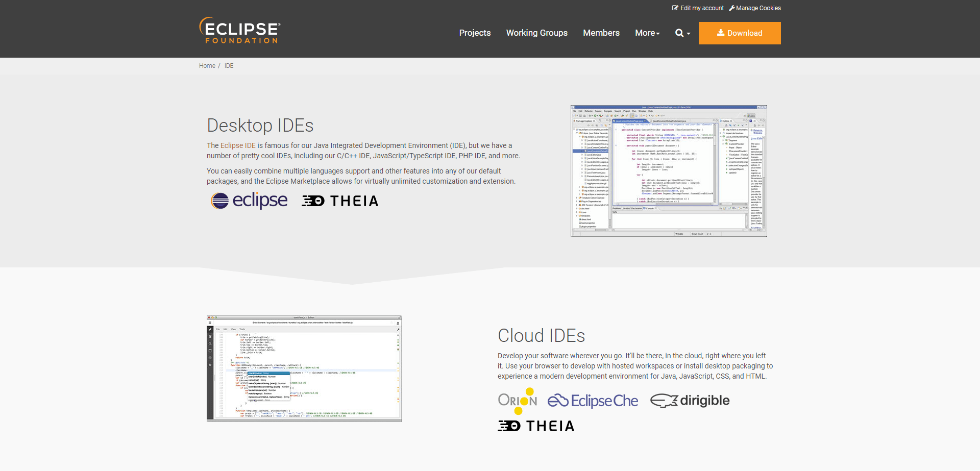The width and height of the screenshot is (980, 471).
Task: Open the Projects menu item
Action: click(x=475, y=33)
